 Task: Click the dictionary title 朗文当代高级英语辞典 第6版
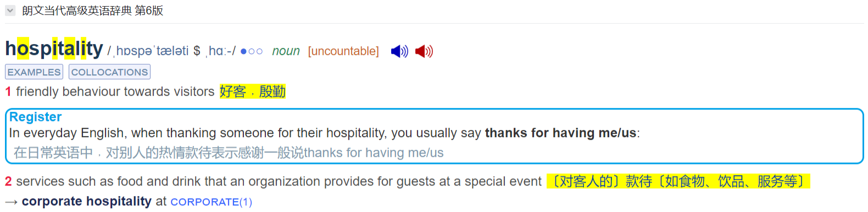click(92, 10)
